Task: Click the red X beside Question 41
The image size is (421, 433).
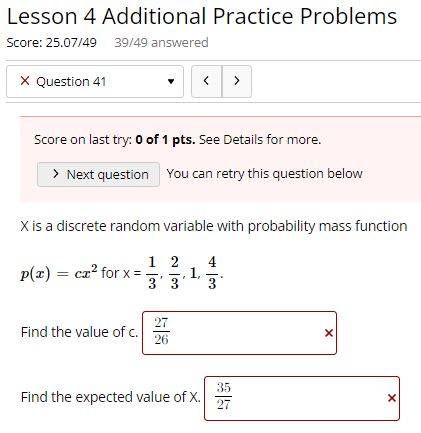Action: (x=25, y=81)
